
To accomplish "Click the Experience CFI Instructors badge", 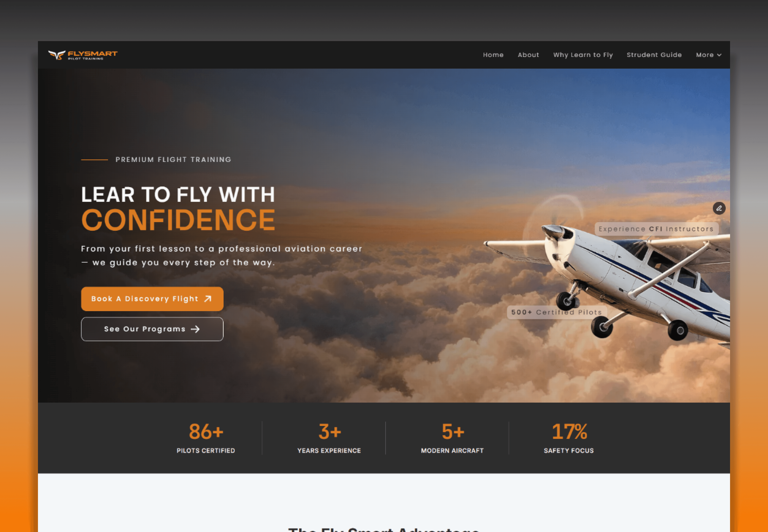I will (656, 229).
